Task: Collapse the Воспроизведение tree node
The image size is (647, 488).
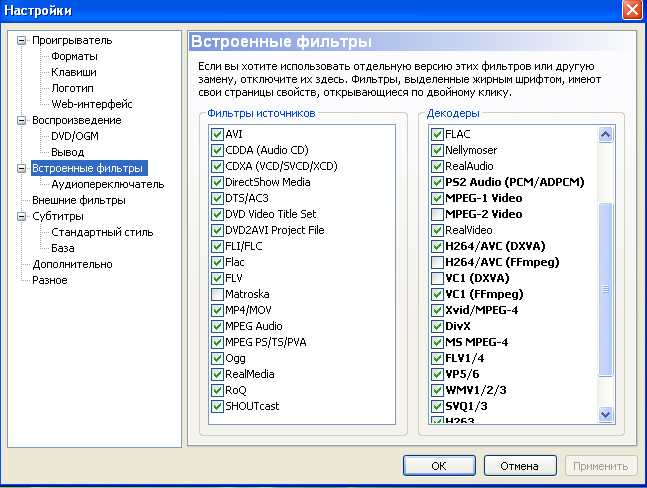Action: (21, 120)
